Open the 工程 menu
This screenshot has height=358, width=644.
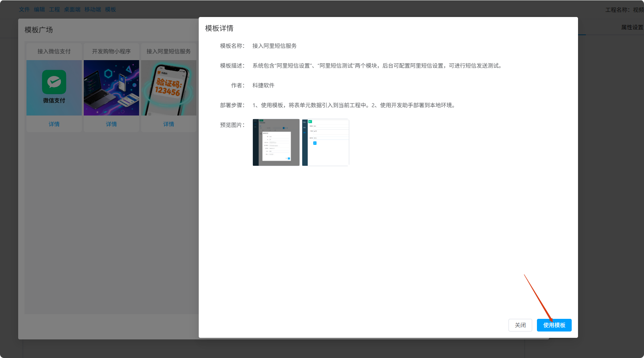(x=55, y=9)
